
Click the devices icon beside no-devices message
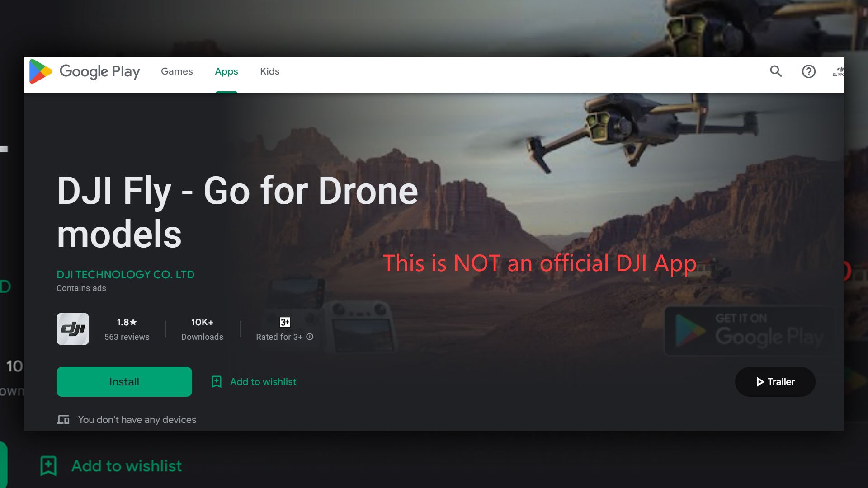click(x=63, y=420)
